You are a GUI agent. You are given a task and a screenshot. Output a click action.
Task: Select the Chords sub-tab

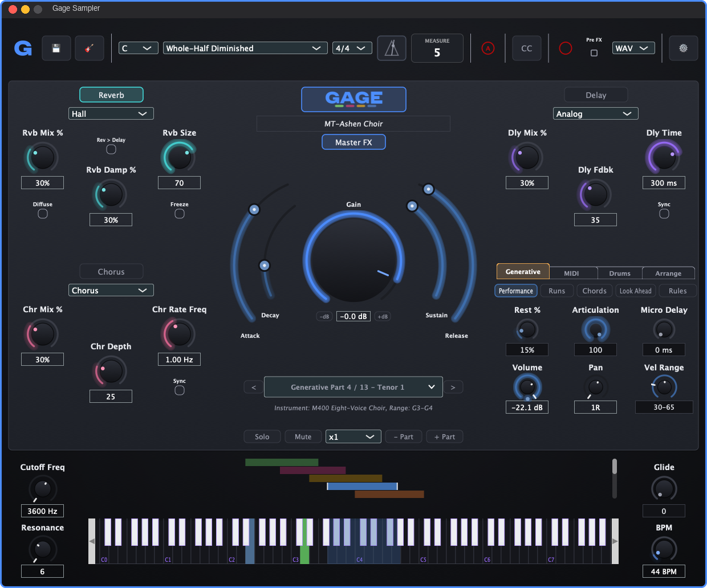click(594, 291)
